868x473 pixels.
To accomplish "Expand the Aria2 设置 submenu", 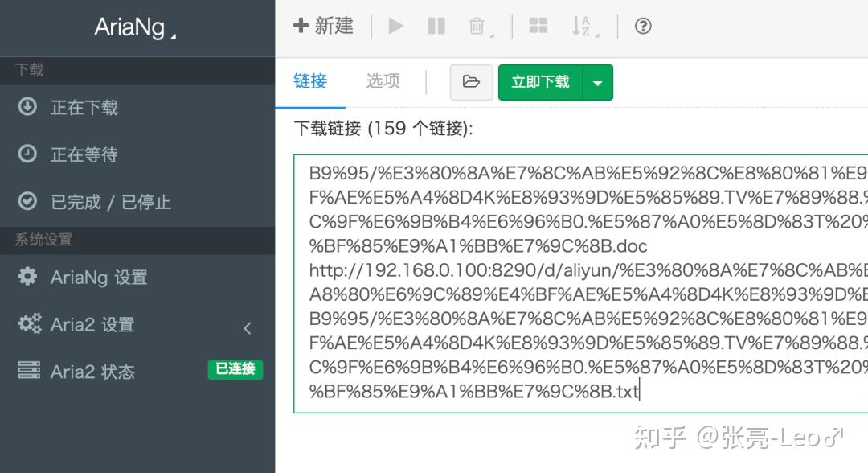I will click(247, 327).
